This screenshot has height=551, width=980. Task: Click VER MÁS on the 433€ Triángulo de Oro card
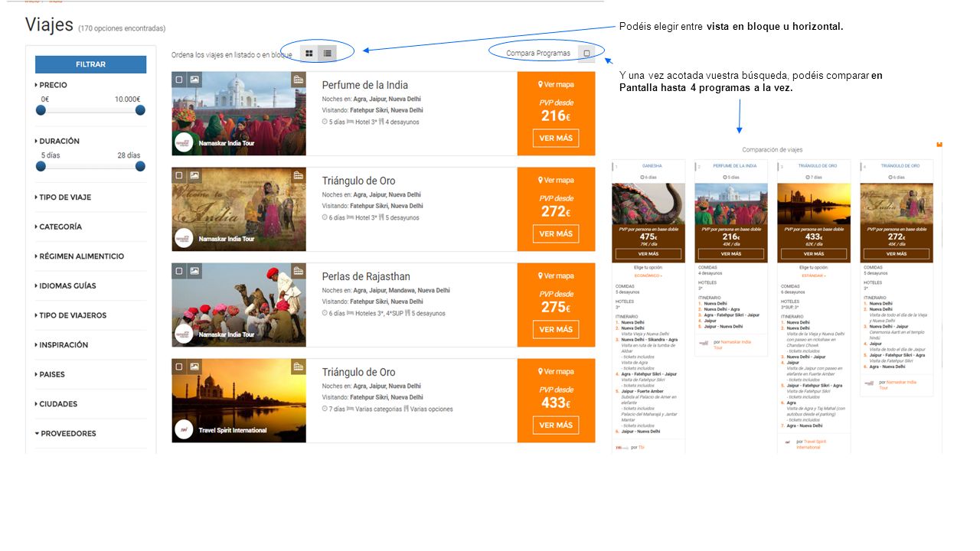(x=556, y=425)
